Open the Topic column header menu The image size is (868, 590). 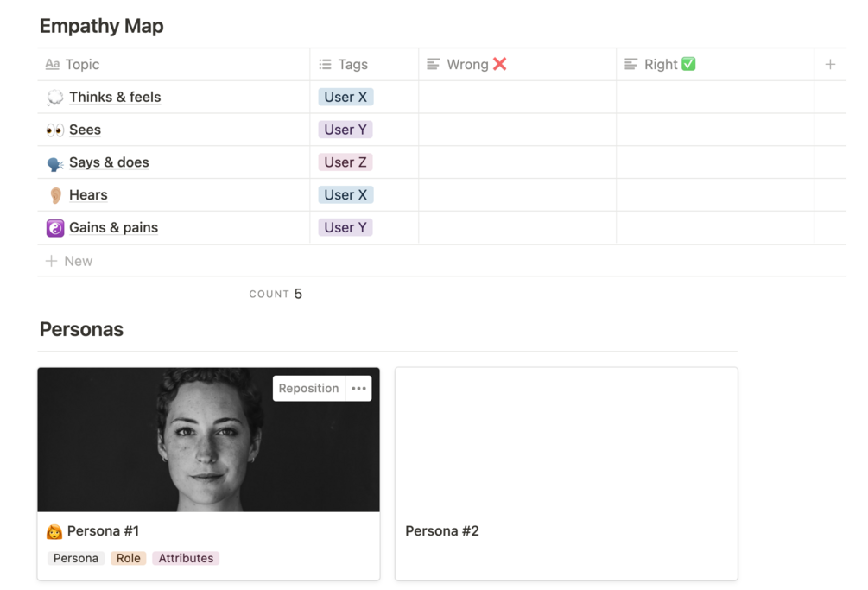(82, 64)
